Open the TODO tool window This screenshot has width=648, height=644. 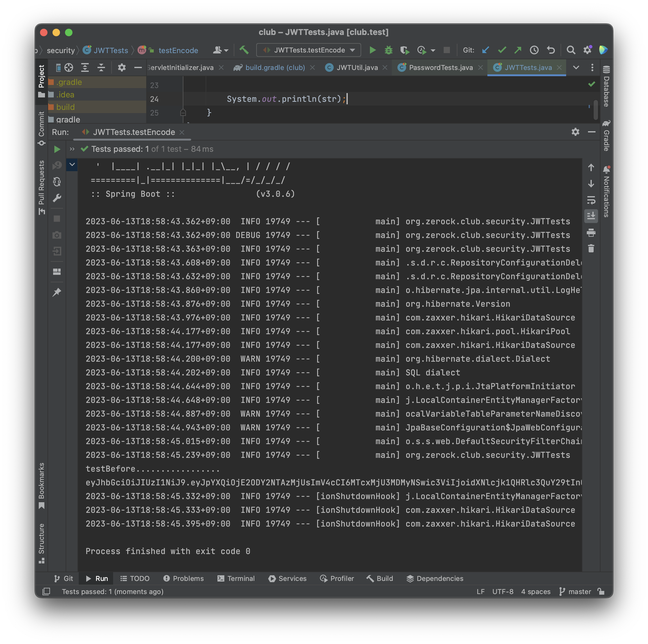click(135, 579)
